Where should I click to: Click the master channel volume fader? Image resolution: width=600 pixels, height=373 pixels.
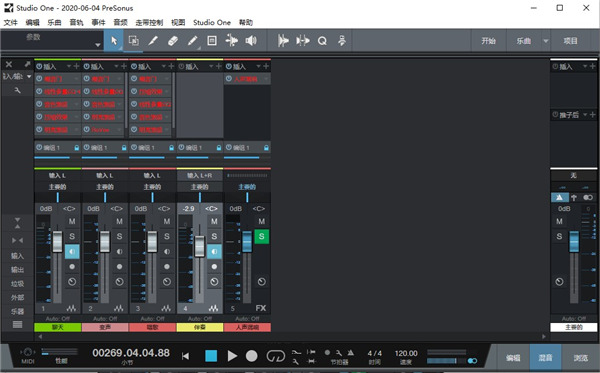tap(574, 241)
